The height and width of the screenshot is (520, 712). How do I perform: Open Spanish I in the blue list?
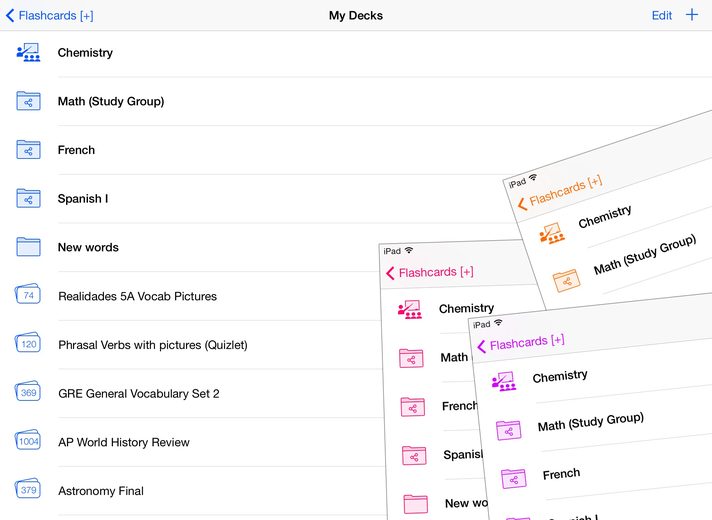click(x=83, y=198)
